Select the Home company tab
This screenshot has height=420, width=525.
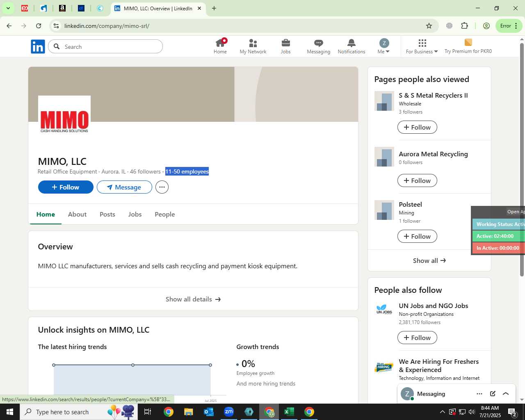[x=46, y=214]
